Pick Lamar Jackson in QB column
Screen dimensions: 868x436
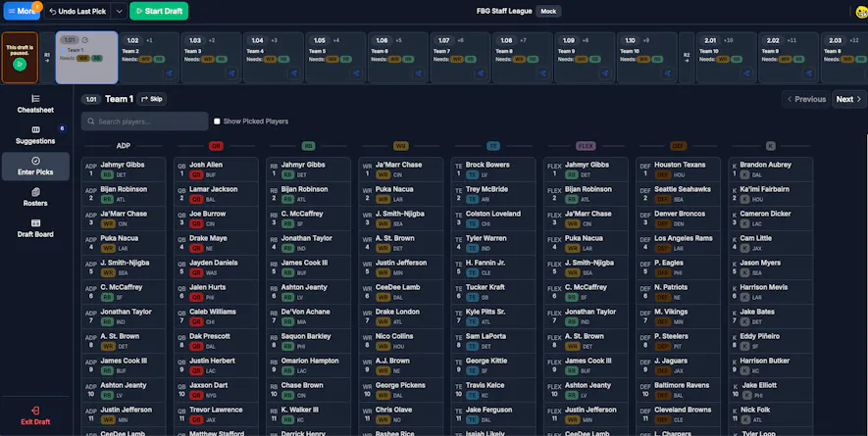coord(216,194)
